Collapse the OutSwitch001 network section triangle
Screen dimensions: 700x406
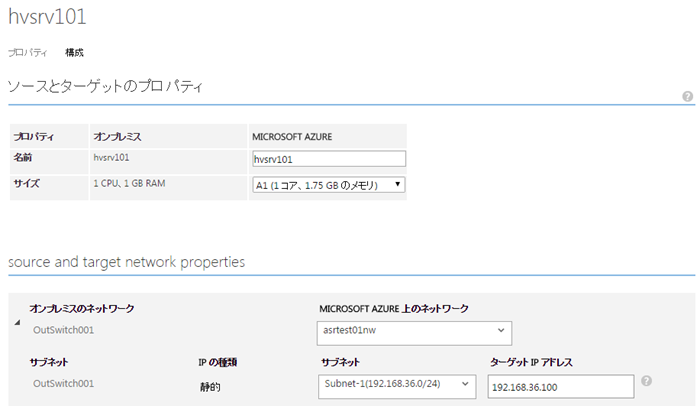pos(17,322)
